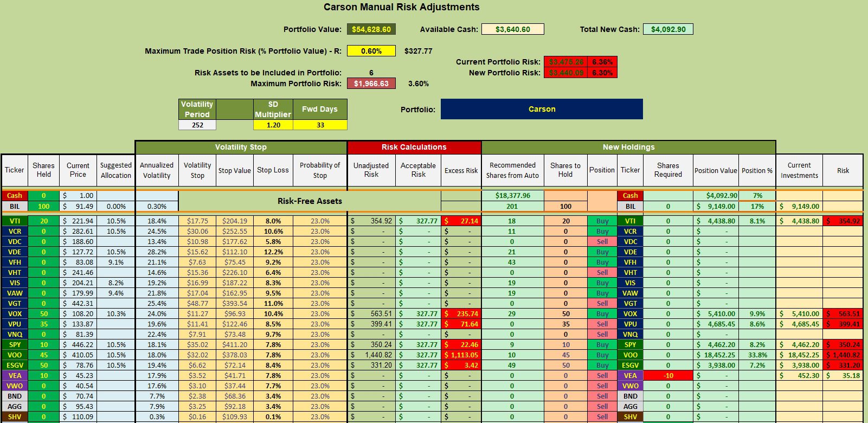Select the Shares to Hold column header
The image size is (868, 423).
565,170
